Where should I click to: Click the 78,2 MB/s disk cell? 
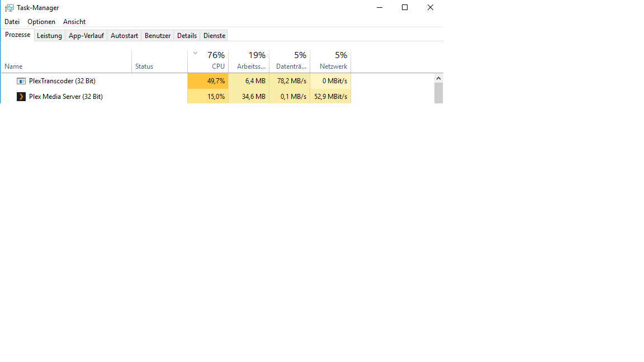pyautogui.click(x=290, y=81)
